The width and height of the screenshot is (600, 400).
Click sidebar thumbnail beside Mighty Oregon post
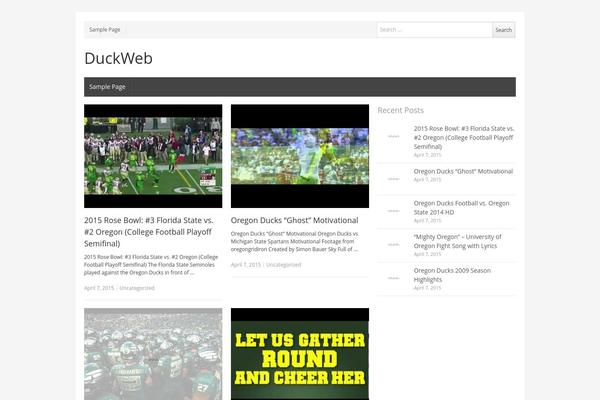click(394, 244)
